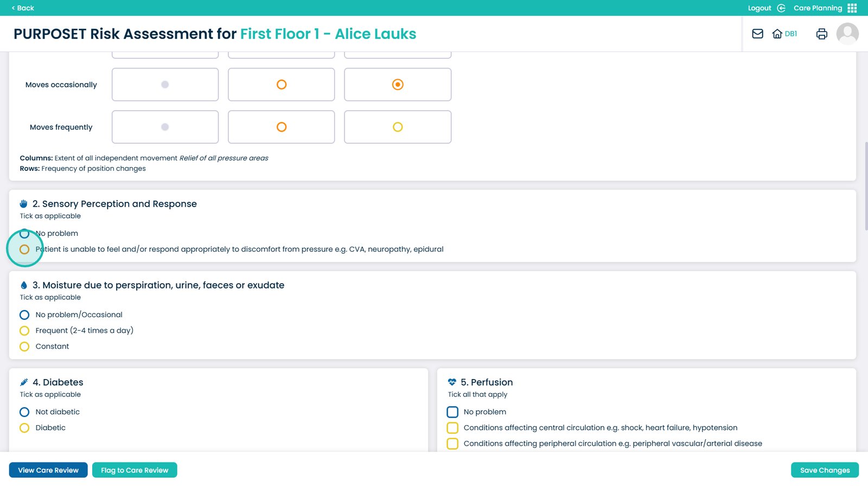
Task: Open Care Planning menu label
Action: point(818,8)
